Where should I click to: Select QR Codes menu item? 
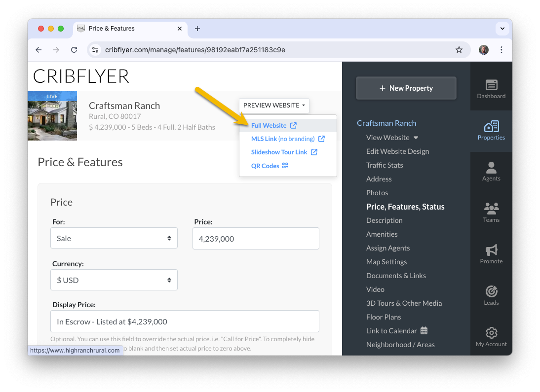pos(288,166)
